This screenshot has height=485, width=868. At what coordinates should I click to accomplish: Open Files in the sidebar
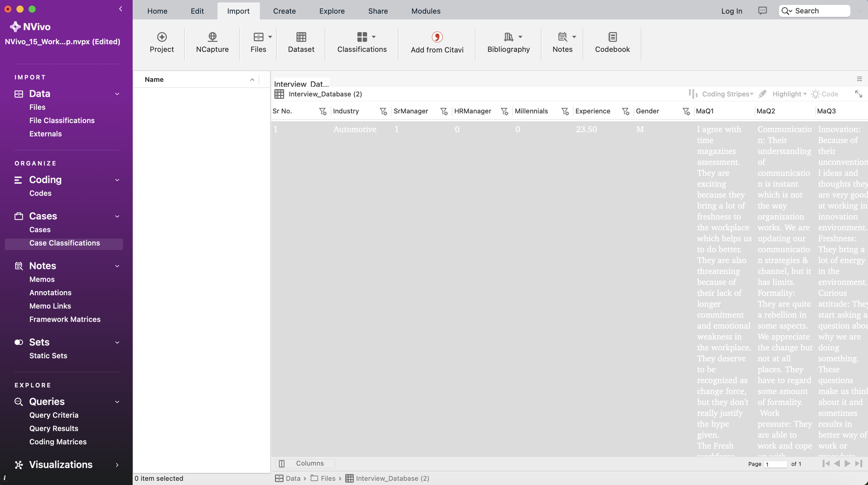pyautogui.click(x=37, y=107)
